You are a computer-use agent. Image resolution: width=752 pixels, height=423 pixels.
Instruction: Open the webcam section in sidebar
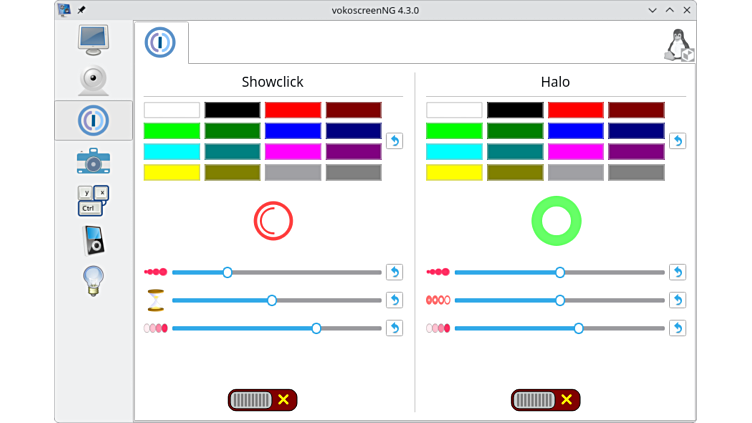[x=93, y=80]
